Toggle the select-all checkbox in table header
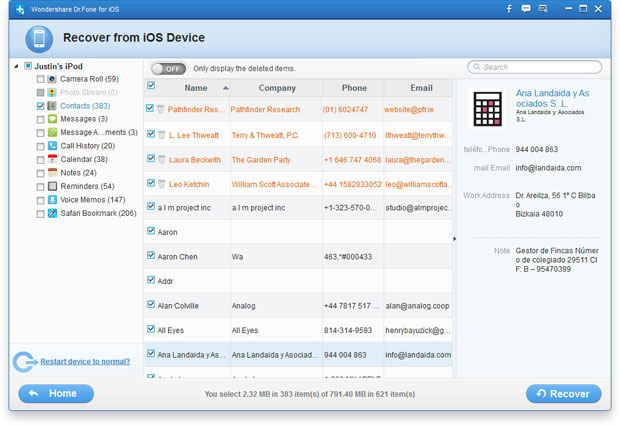This screenshot has height=425, width=620. coord(151,85)
